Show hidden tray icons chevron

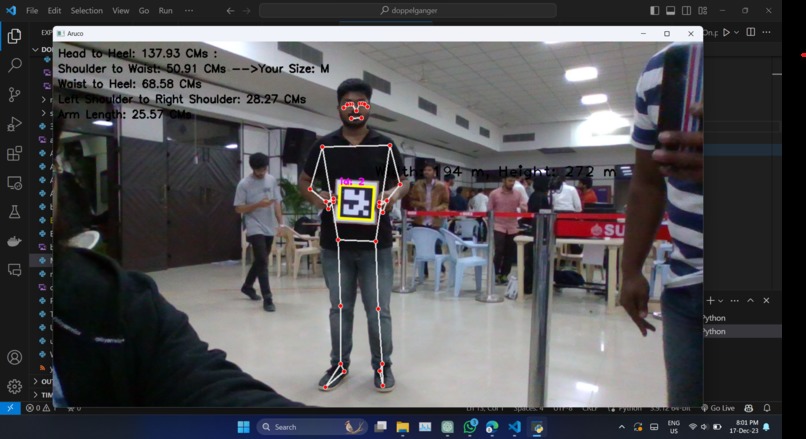(621, 427)
